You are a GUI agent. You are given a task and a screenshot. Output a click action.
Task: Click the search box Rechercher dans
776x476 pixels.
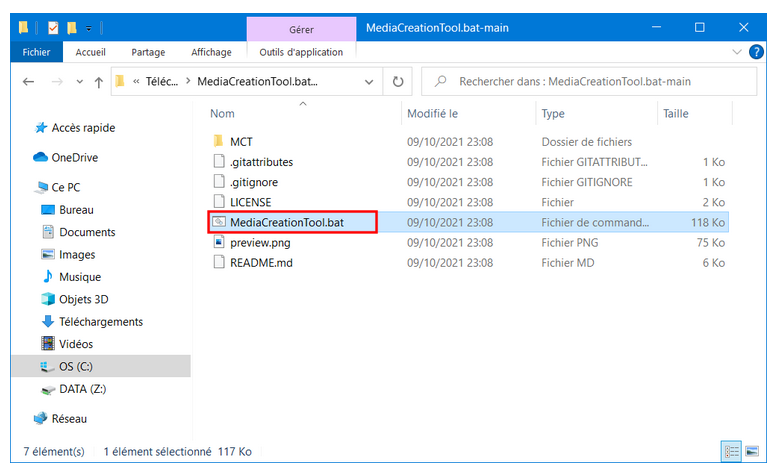(x=589, y=81)
